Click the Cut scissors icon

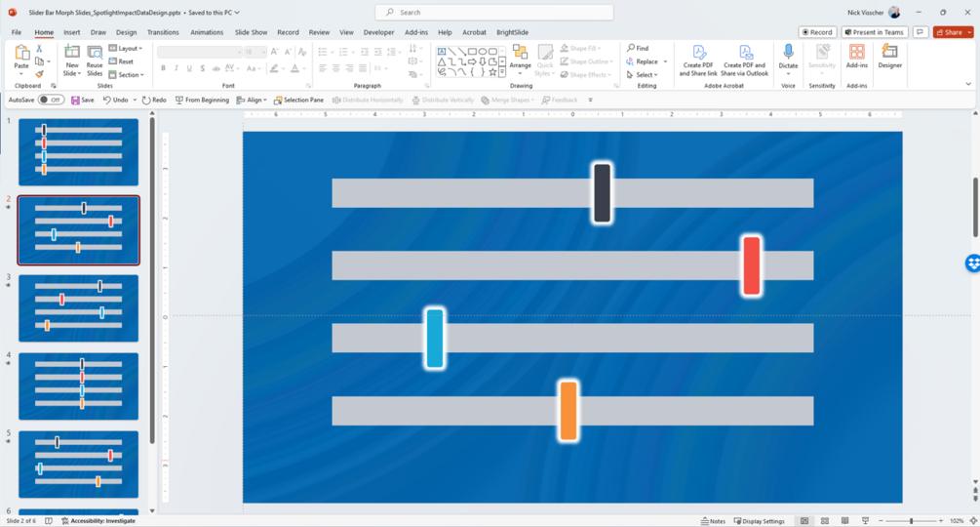(39, 48)
